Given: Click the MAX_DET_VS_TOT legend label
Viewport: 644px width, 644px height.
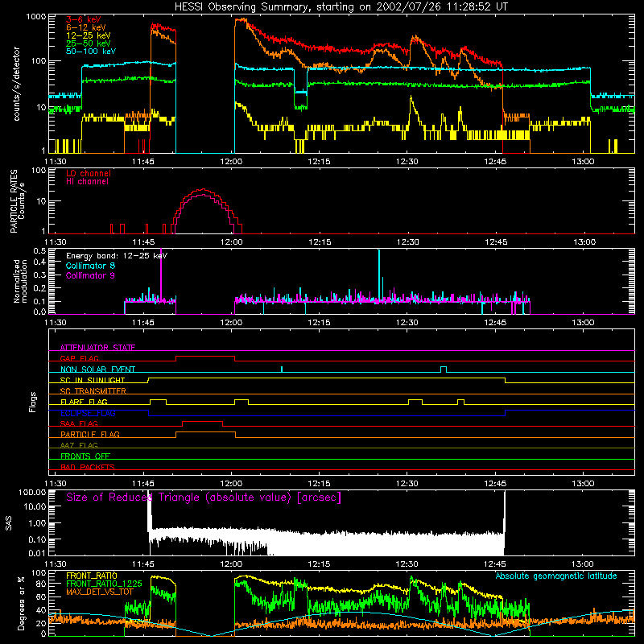Looking at the screenshot, I should coord(100,592).
